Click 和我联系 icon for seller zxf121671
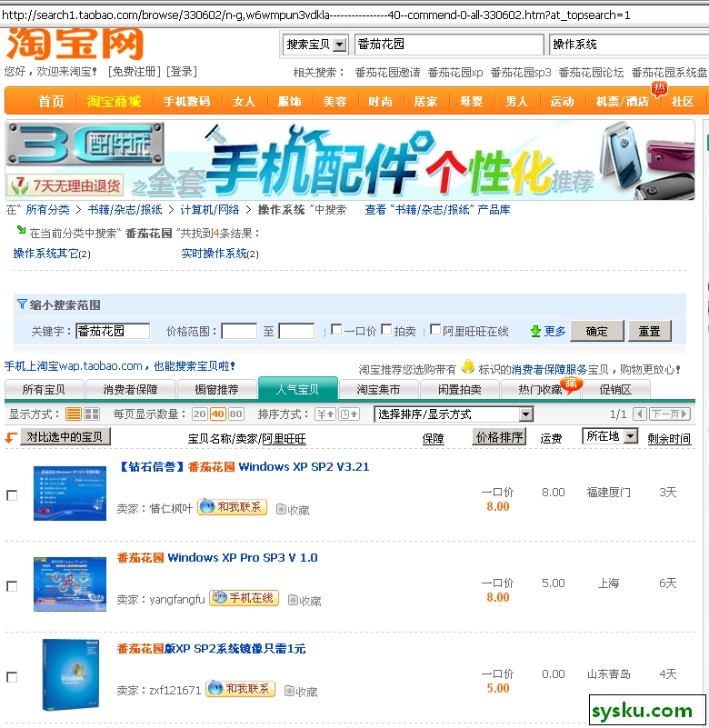709x728 pixels. click(241, 689)
